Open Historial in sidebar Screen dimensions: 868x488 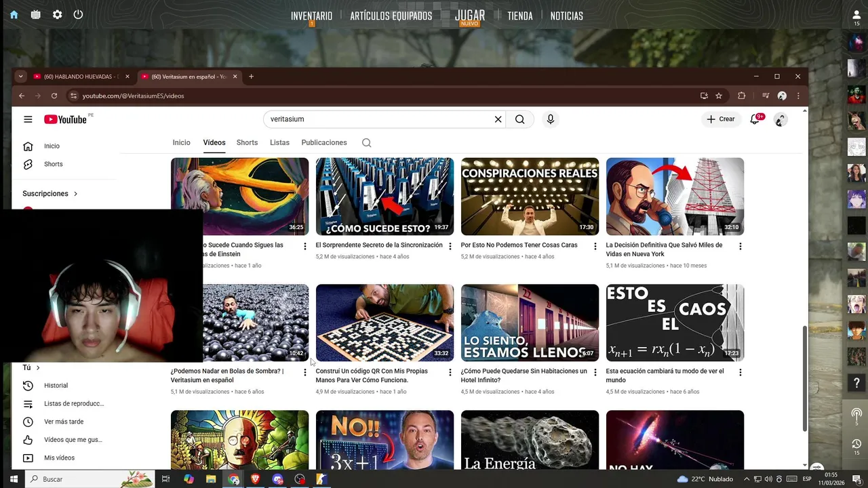point(56,386)
